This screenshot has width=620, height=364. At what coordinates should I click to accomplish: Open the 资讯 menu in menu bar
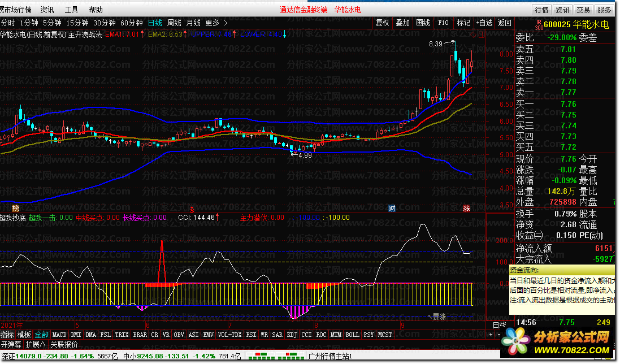[47, 10]
